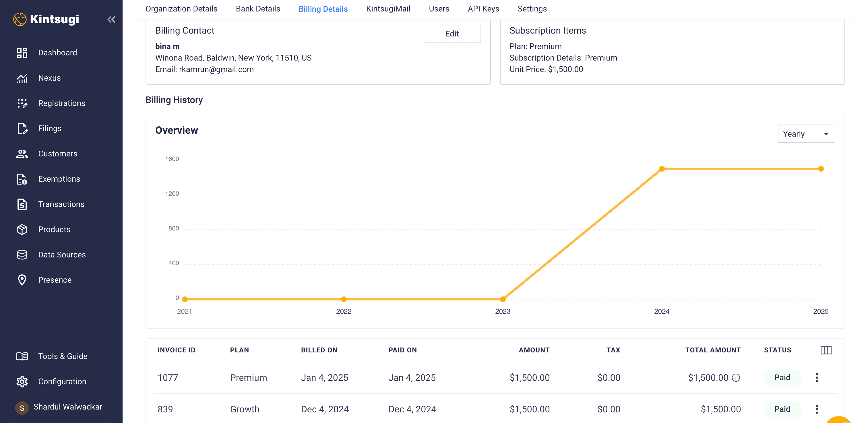Open the Configuration gear icon
Image resolution: width=868 pixels, height=423 pixels.
(22, 382)
